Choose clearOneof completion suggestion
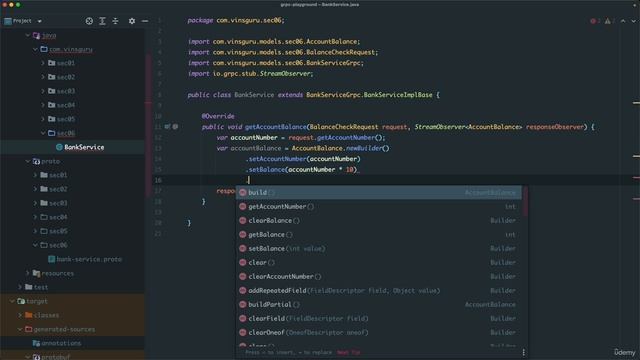The image size is (640, 360). [x=378, y=333]
